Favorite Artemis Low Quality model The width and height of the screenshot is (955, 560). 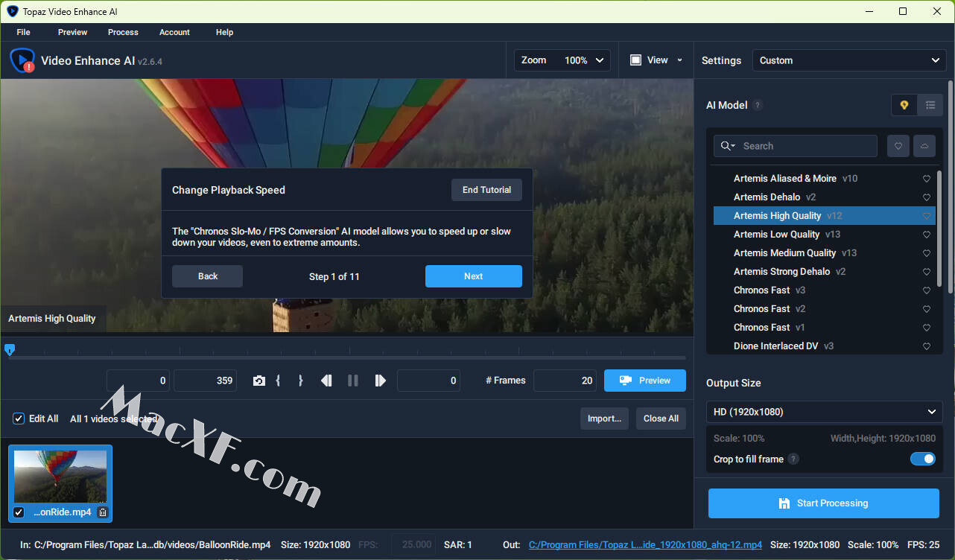point(927,235)
